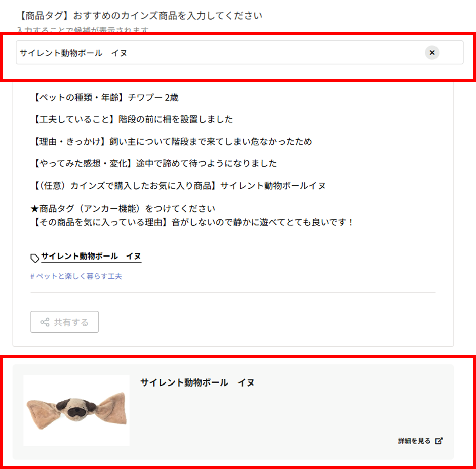Click the カインズで購入したお気に入り商品 line
The width and height of the screenshot is (476, 469).
point(178,185)
